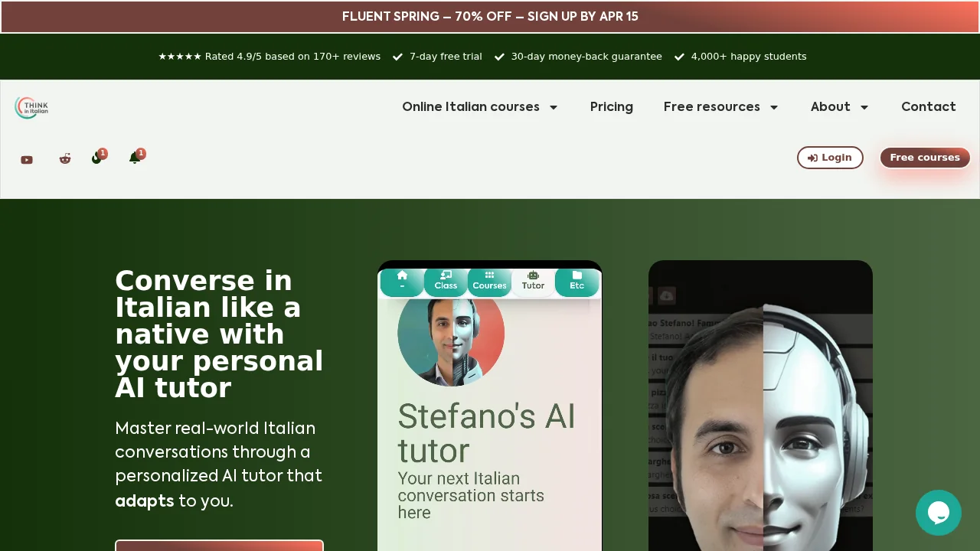Open the Contact menu item

929,106
